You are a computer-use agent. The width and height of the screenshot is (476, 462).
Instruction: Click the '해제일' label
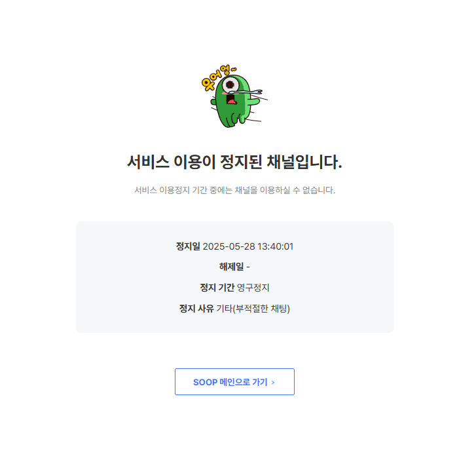tap(231, 267)
